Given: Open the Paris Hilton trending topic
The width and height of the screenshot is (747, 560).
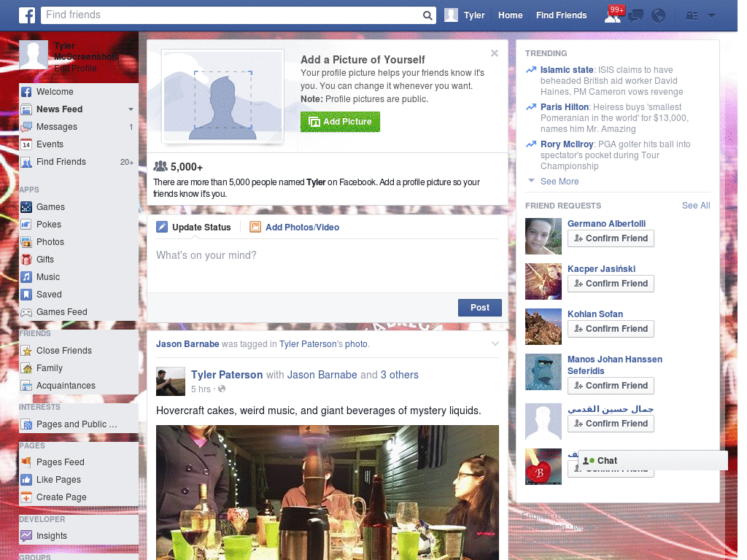Looking at the screenshot, I should (x=565, y=107).
